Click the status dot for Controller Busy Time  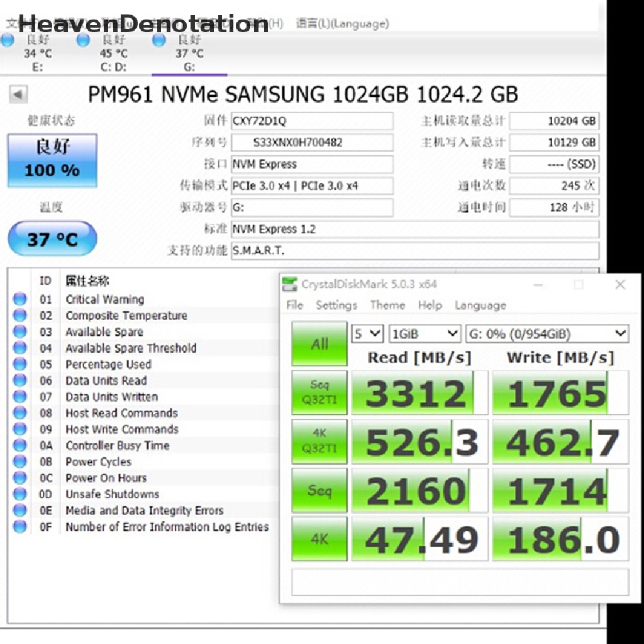19,445
